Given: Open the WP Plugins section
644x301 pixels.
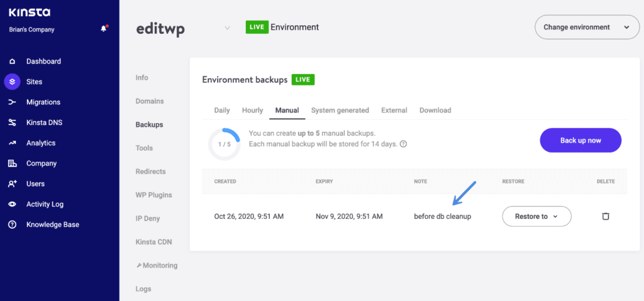Looking at the screenshot, I should pyautogui.click(x=153, y=195).
